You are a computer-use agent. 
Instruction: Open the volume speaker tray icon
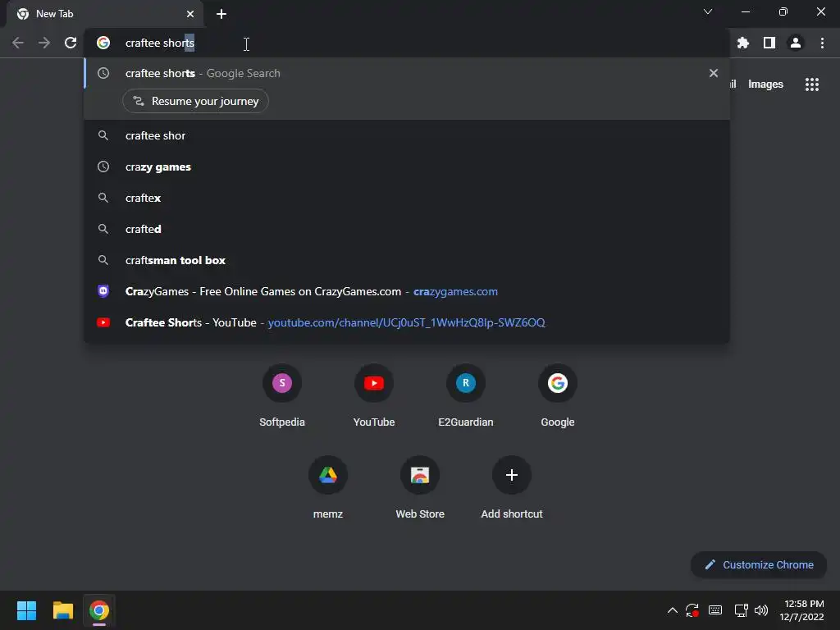click(761, 610)
